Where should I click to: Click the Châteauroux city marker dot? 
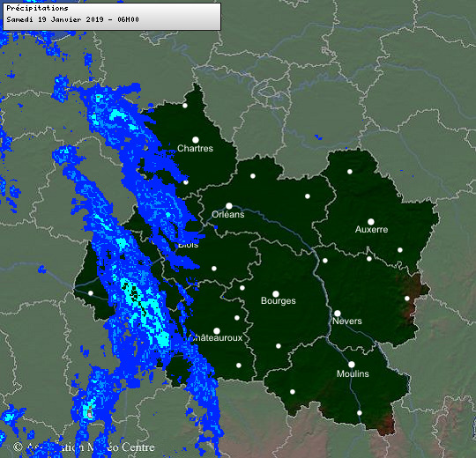point(217,330)
